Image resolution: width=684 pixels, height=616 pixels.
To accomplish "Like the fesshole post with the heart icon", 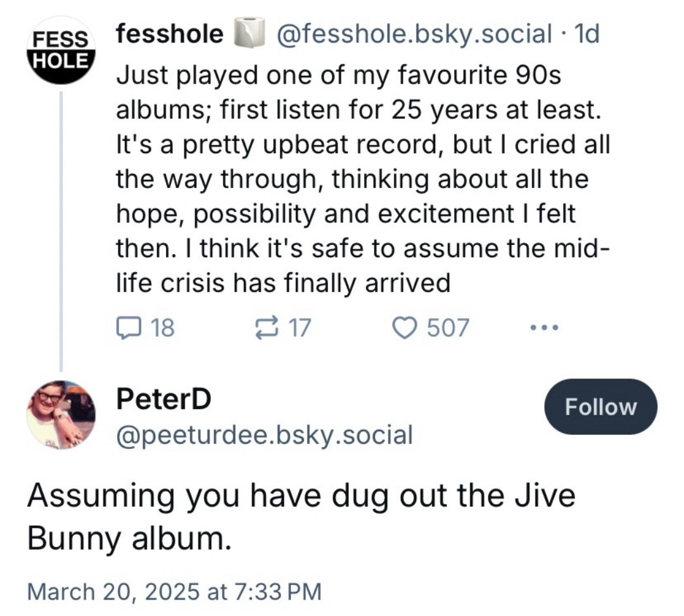I will pyautogui.click(x=403, y=328).
